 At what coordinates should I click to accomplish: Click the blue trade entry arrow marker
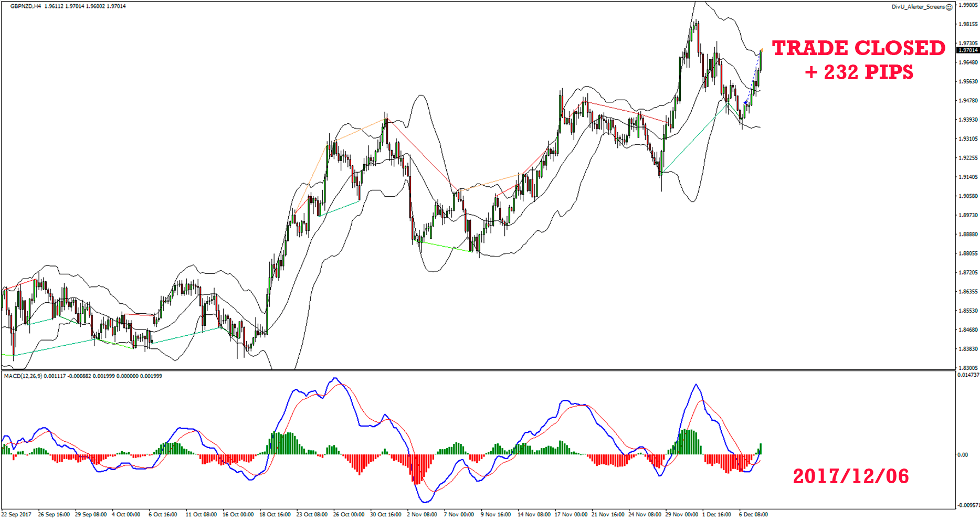tap(745, 103)
